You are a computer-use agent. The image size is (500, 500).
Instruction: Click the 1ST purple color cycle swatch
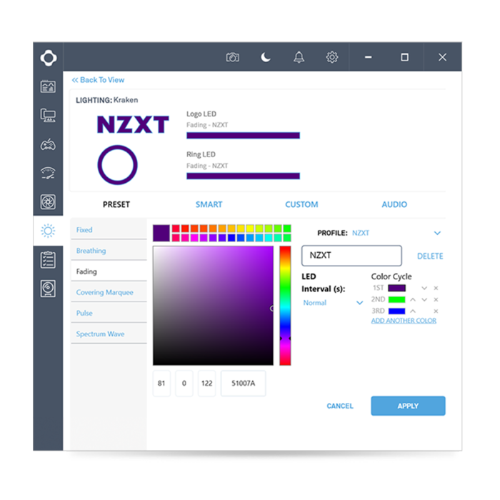pyautogui.click(x=397, y=288)
